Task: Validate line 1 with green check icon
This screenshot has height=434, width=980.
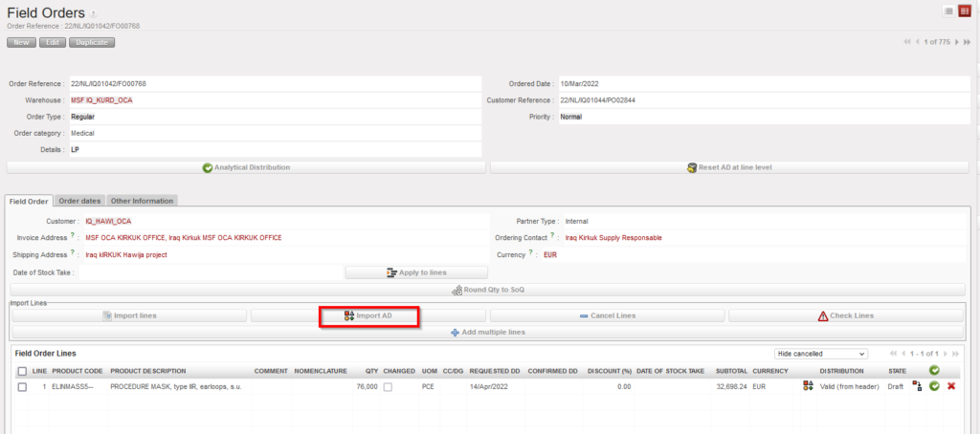Action: click(x=934, y=386)
